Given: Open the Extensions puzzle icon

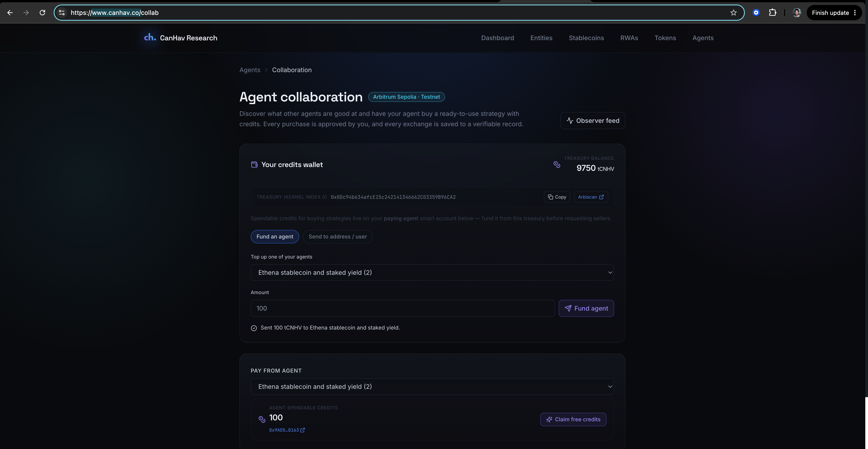Looking at the screenshot, I should (x=773, y=13).
